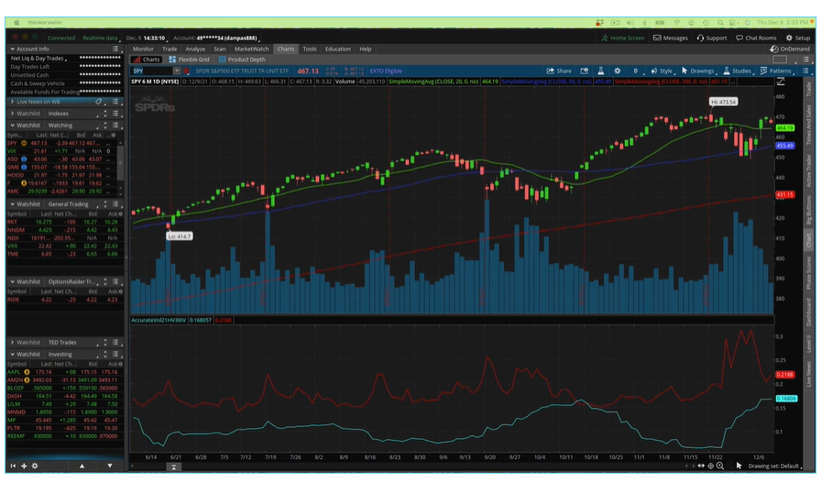This screenshot has height=504, width=822.
Task: Open the Account selector dropdown
Action: (x=216, y=38)
